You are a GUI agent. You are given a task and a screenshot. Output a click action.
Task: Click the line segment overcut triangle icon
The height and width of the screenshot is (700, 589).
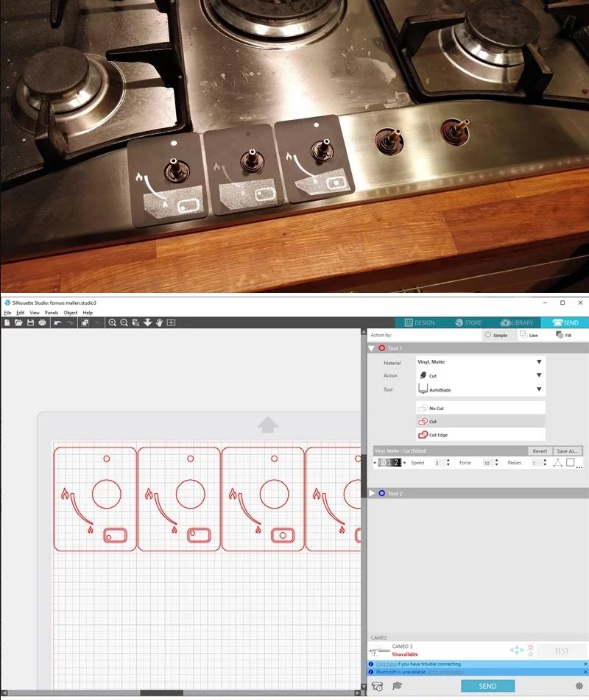tap(558, 462)
